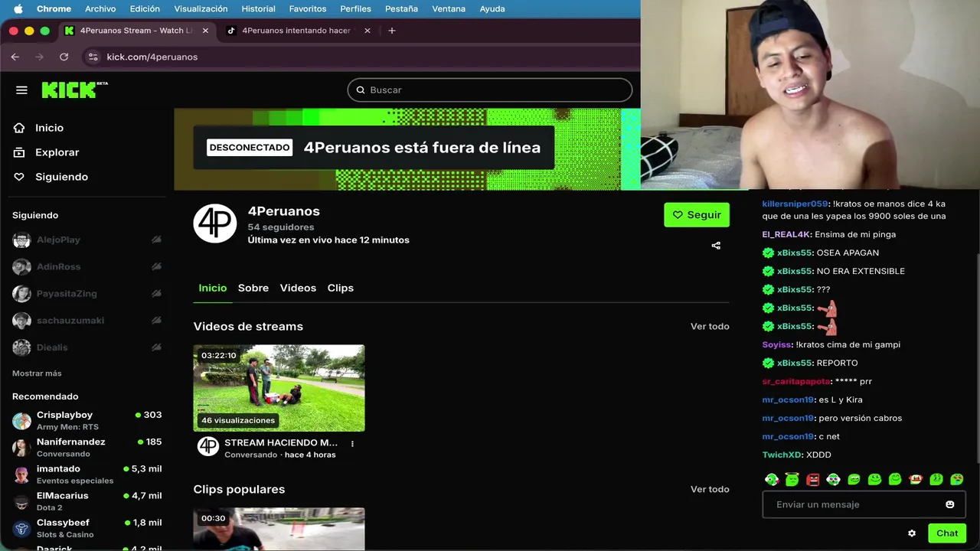Click the chat panel scrollbar
The height and width of the screenshot is (551, 980).
click(x=977, y=357)
